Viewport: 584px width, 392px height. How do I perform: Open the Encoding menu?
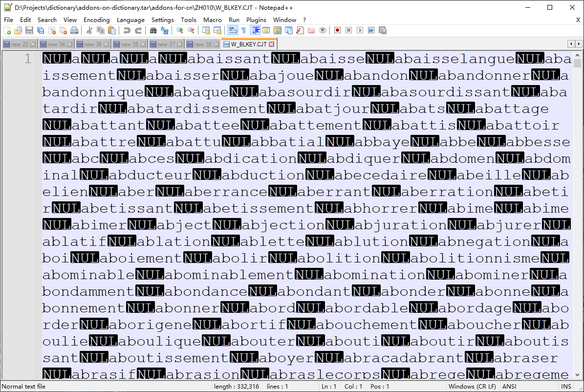point(96,20)
